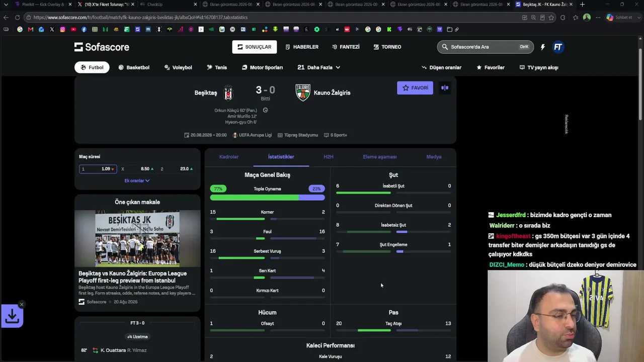Screen dimensions: 644x362
Task: Click the blue download icon at left
Action: click(12, 316)
